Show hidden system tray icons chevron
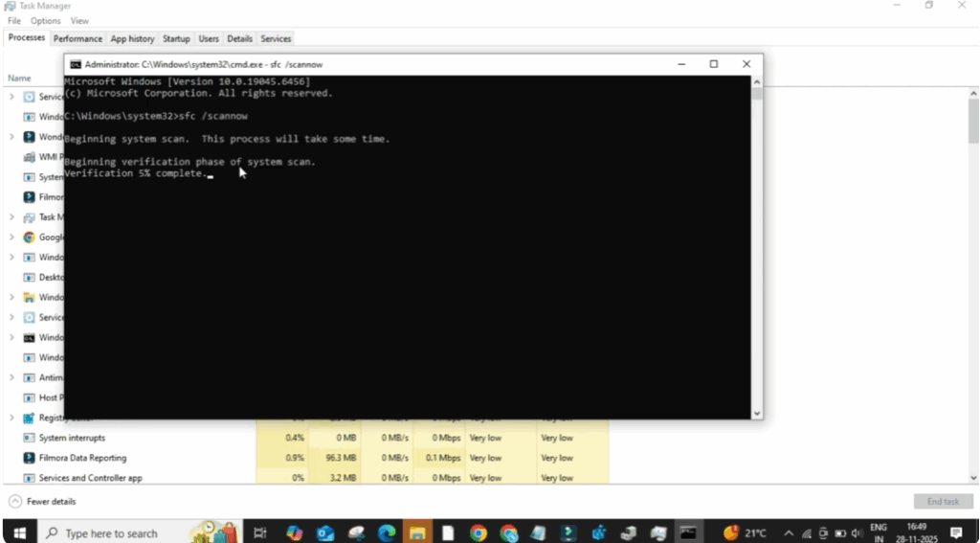Image resolution: width=980 pixels, height=543 pixels. point(789,532)
